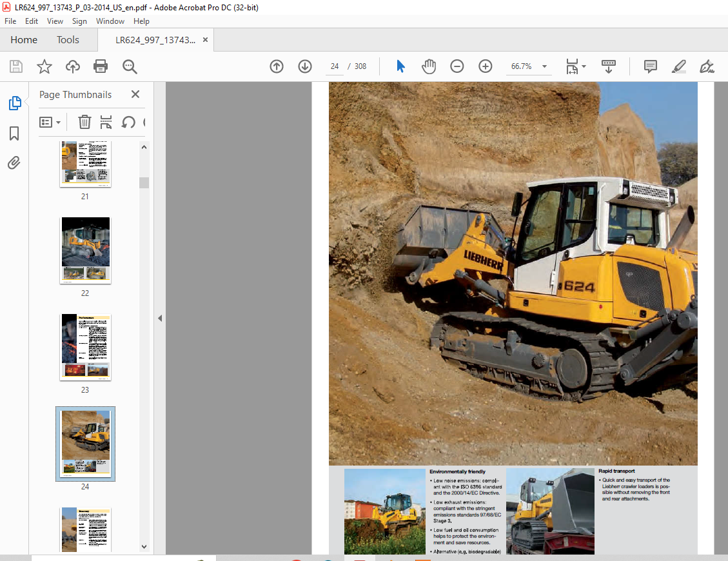
Task: Go to the next page arrow
Action: tap(305, 66)
